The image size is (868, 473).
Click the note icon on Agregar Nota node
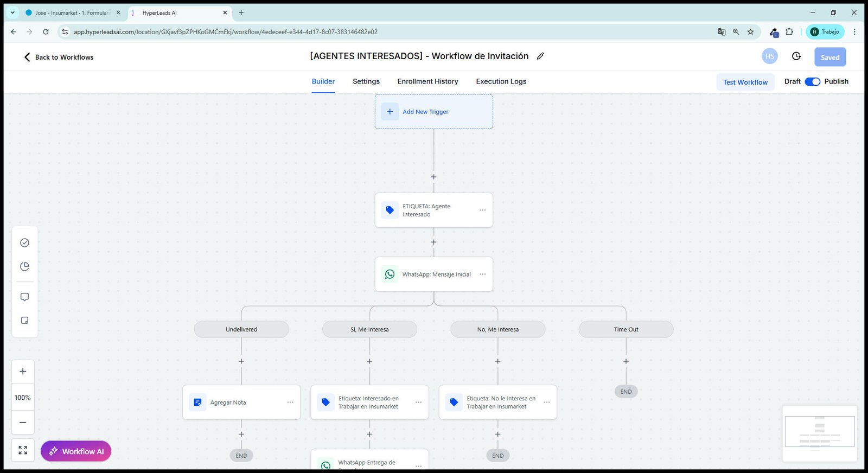pyautogui.click(x=197, y=402)
